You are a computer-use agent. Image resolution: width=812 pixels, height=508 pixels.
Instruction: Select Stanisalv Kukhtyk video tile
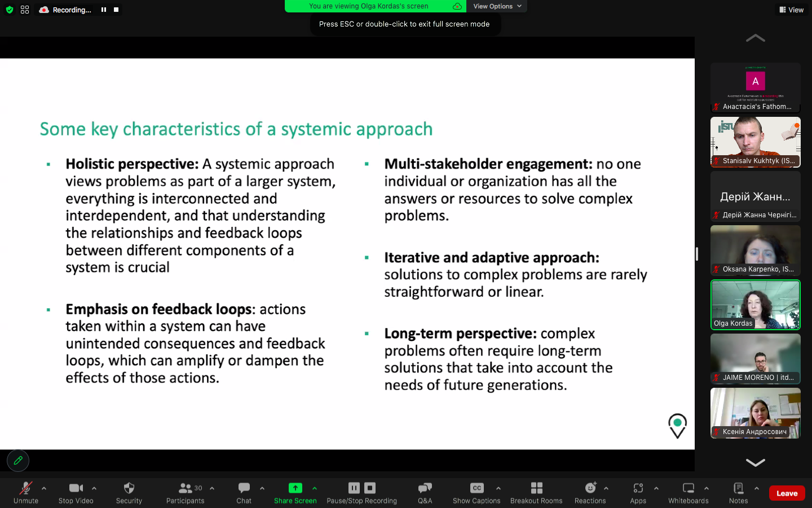pos(756,142)
